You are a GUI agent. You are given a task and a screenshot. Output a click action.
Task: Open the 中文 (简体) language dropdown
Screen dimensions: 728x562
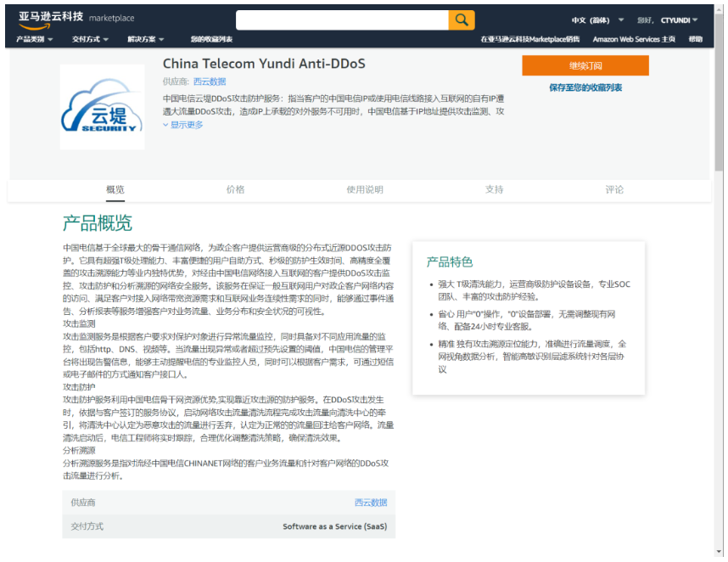[x=597, y=20]
